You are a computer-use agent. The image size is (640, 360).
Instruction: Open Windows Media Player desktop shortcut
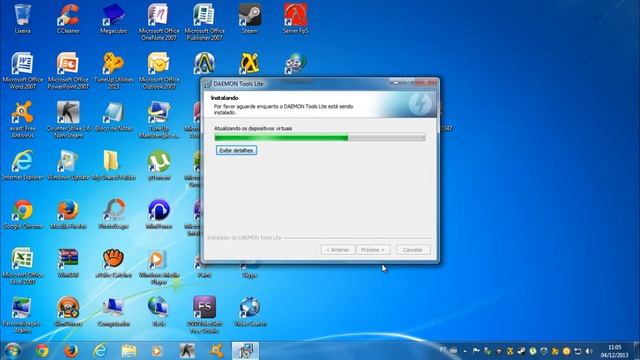click(159, 266)
